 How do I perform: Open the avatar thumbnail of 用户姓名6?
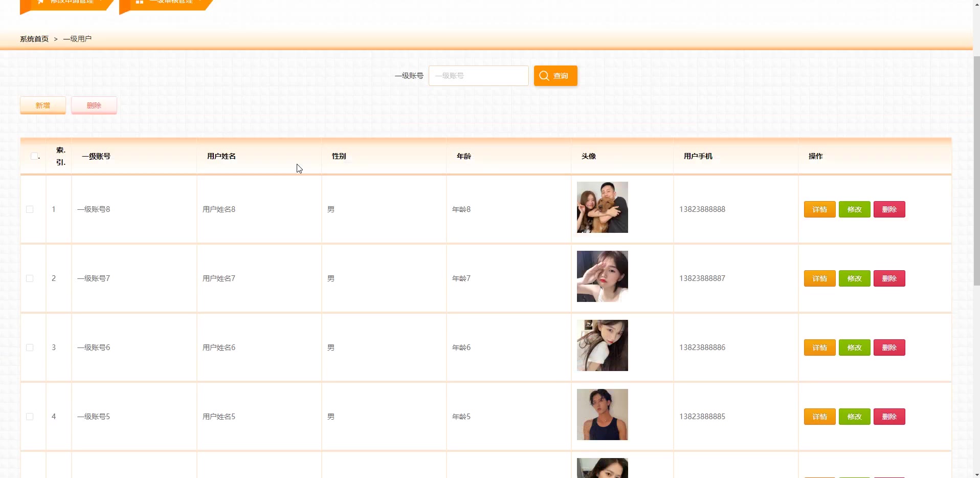coord(603,345)
